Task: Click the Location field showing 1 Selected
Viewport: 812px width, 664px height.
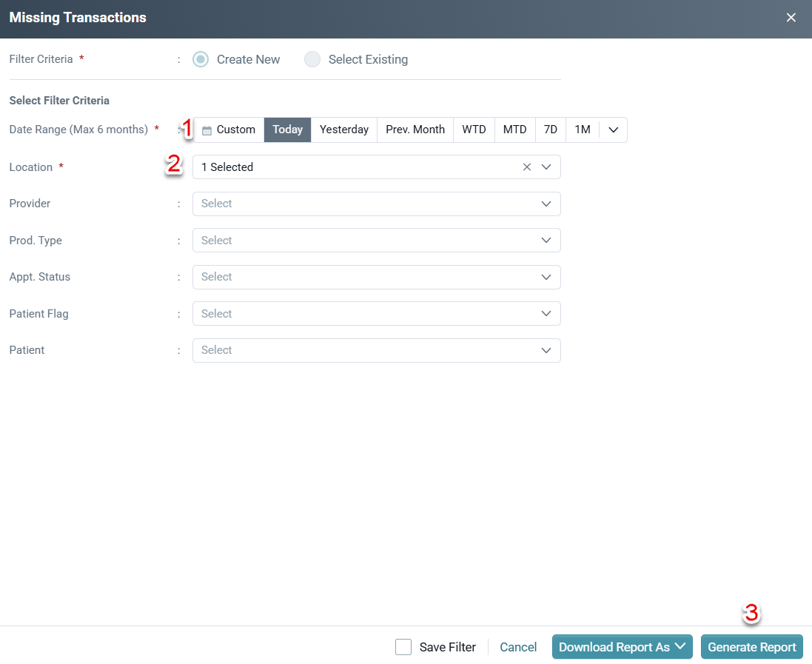Action: [377, 167]
